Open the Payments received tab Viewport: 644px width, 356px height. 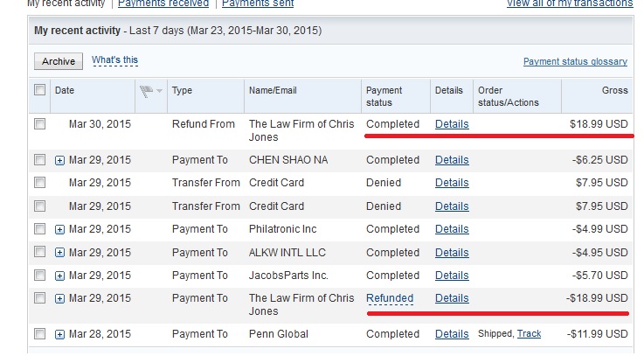pos(163,3)
